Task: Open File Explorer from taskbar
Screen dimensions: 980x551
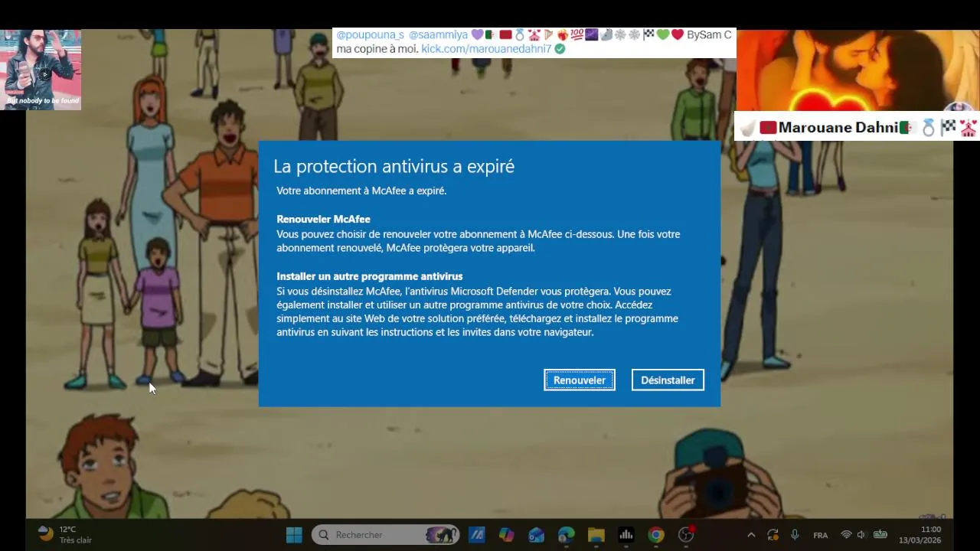Action: click(x=596, y=535)
